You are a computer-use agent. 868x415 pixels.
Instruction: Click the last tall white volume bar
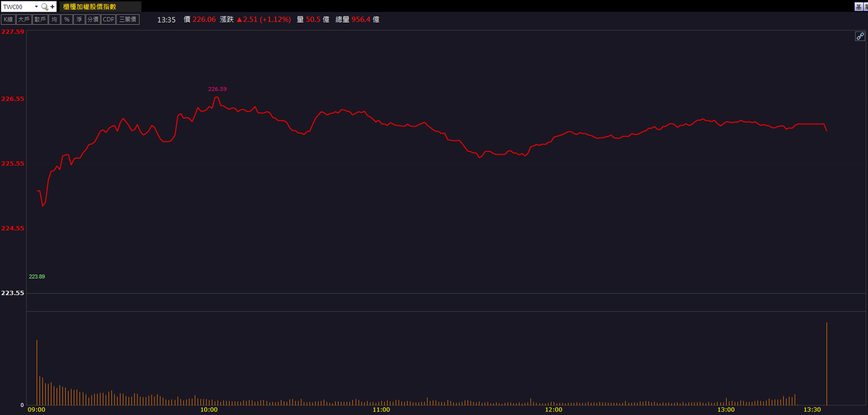(x=826, y=364)
